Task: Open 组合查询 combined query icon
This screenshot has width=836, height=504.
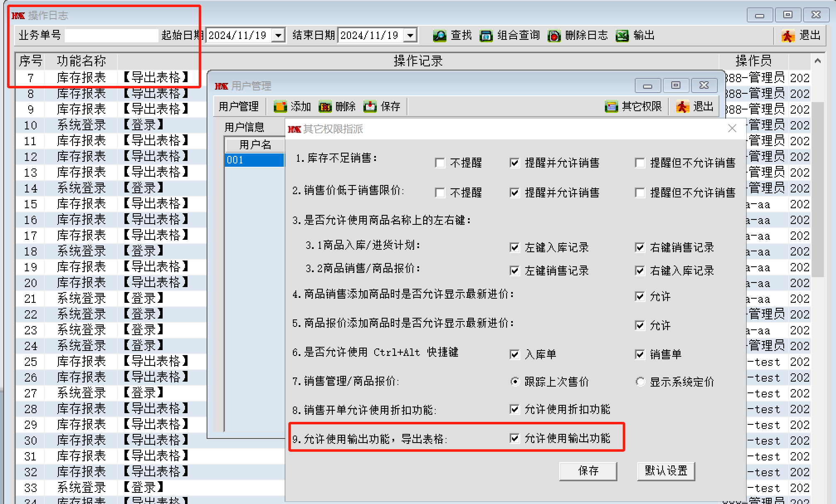Action: 486,36
